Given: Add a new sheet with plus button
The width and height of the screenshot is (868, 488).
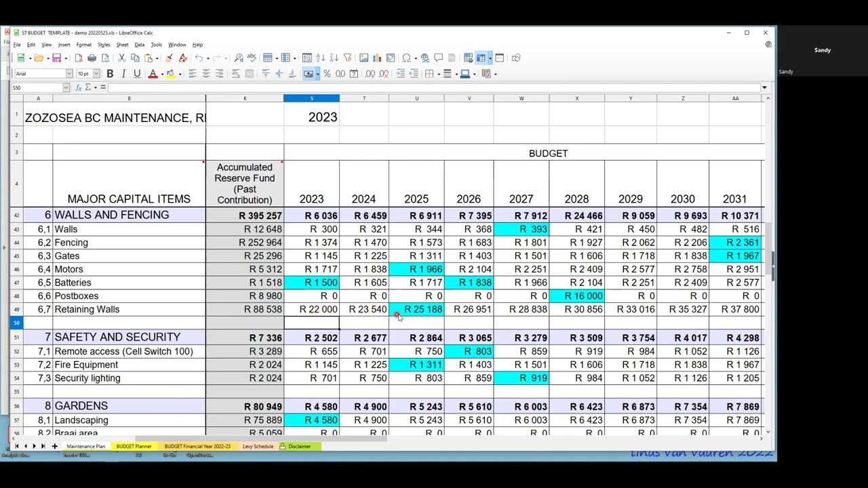Looking at the screenshot, I should [x=54, y=446].
